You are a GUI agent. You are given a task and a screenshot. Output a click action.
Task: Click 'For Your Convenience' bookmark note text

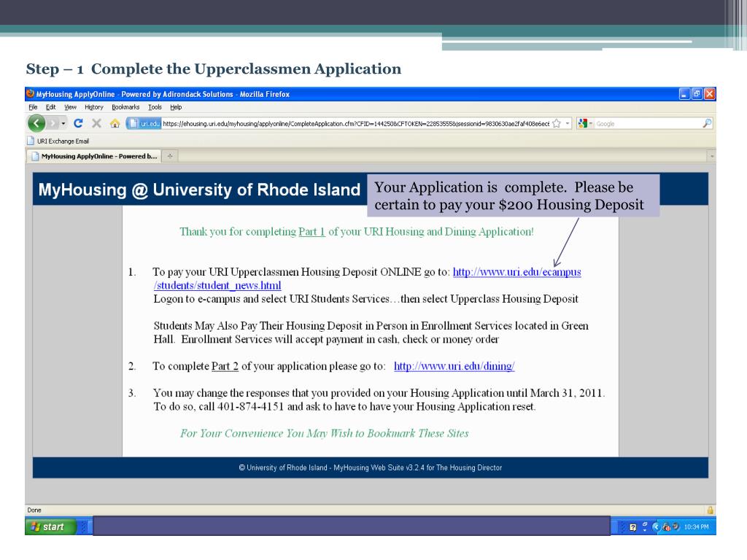click(x=325, y=433)
